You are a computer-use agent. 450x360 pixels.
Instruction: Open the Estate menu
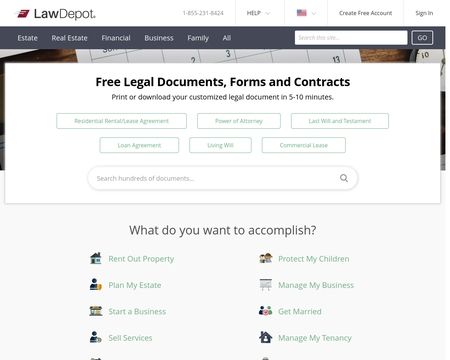pos(28,38)
